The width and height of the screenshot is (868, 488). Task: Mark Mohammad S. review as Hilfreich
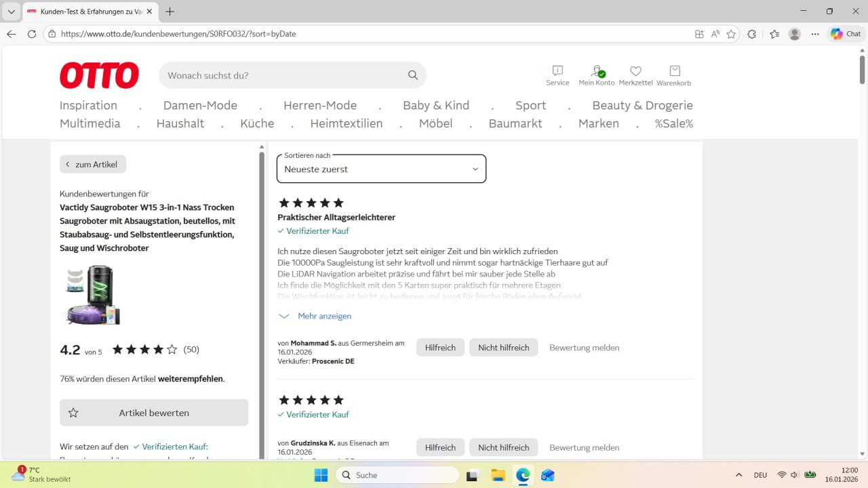point(440,347)
